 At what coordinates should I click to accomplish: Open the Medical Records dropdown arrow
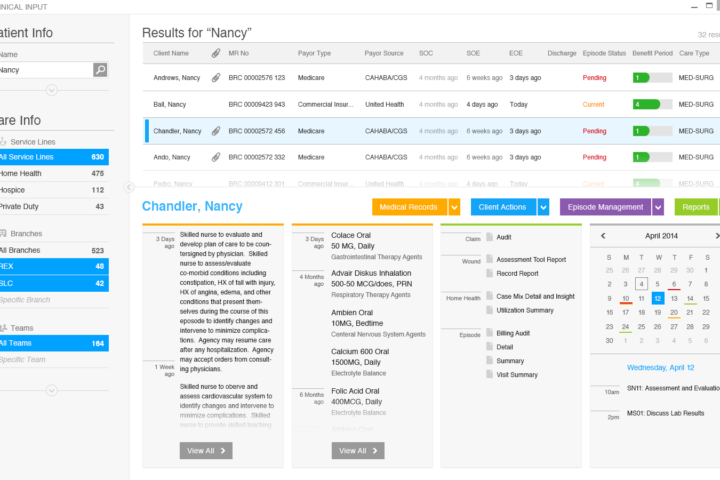pyautogui.click(x=454, y=207)
